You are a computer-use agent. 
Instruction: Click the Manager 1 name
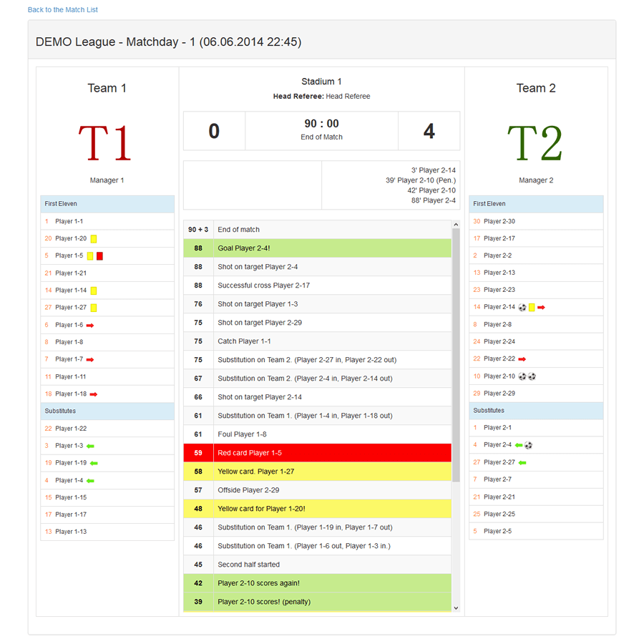(x=107, y=180)
